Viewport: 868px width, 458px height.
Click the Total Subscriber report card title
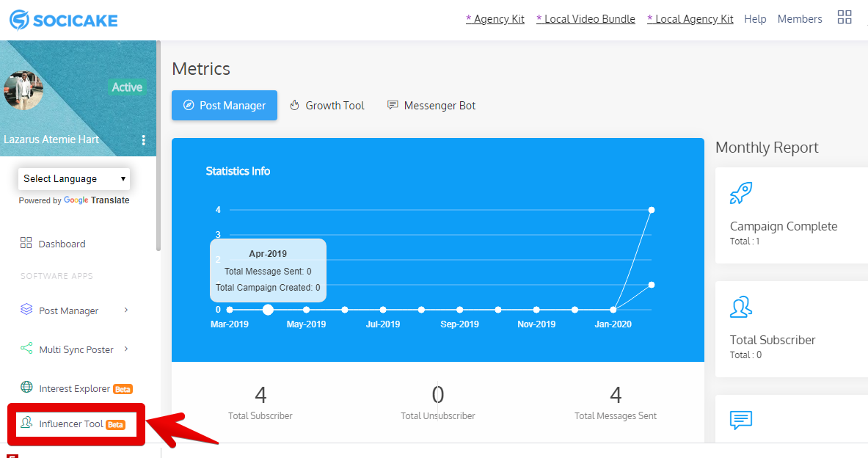click(772, 340)
